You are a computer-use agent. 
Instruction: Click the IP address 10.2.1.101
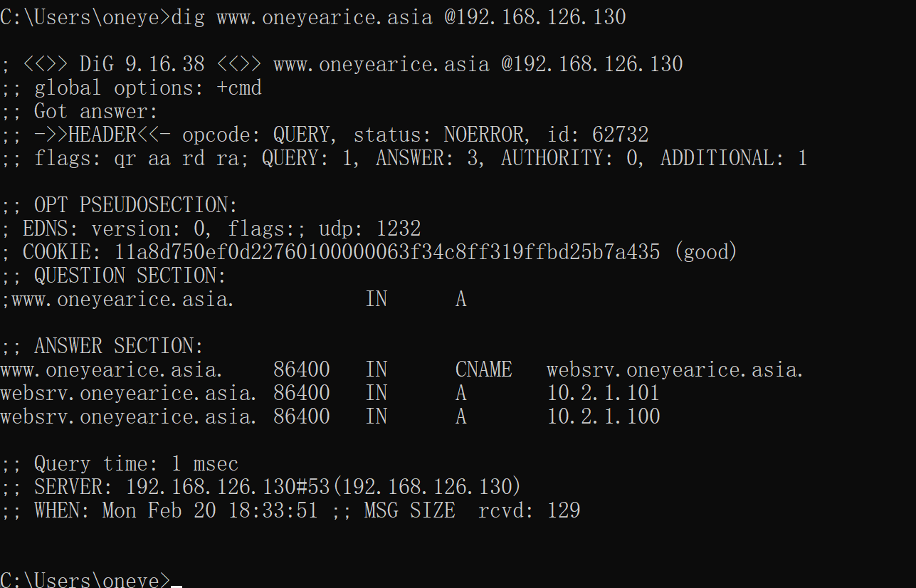(x=603, y=394)
